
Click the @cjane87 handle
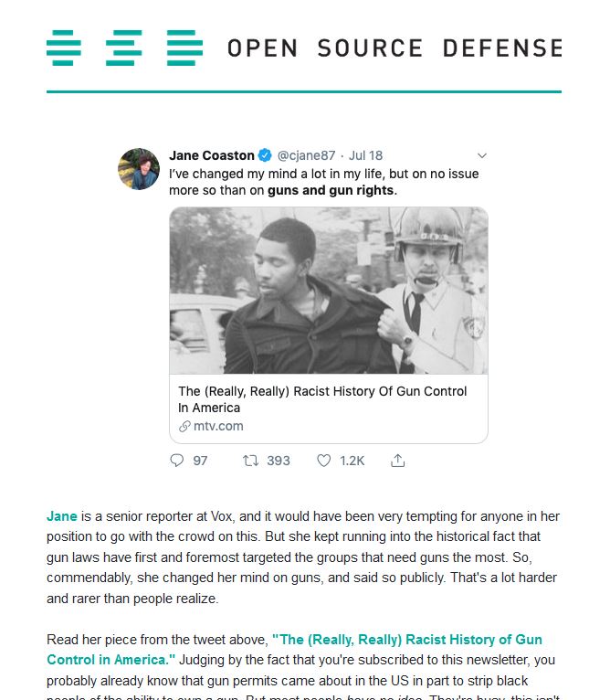click(307, 155)
